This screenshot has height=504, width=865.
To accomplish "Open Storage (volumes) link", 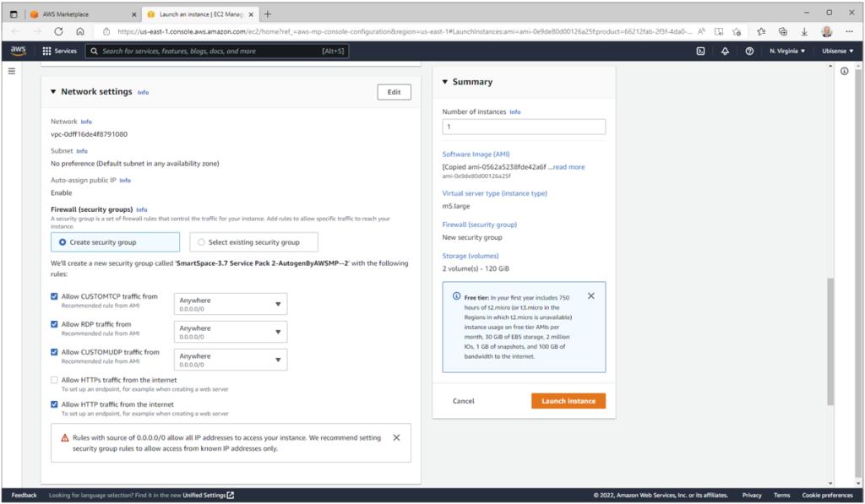I will tap(471, 256).
